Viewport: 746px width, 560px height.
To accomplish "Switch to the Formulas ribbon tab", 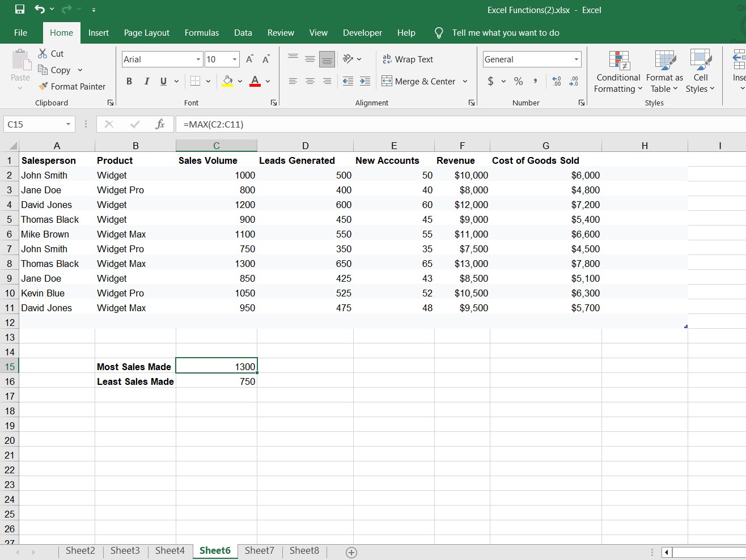I will pos(202,32).
